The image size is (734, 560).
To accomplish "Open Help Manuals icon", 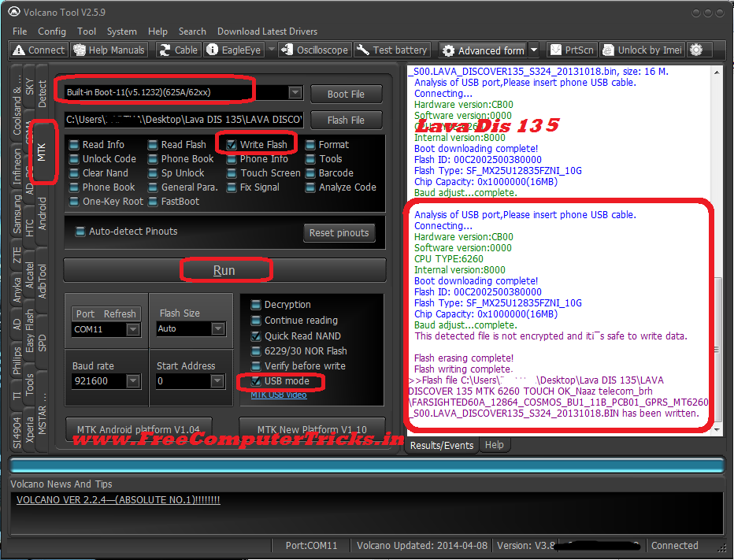I will (80, 50).
